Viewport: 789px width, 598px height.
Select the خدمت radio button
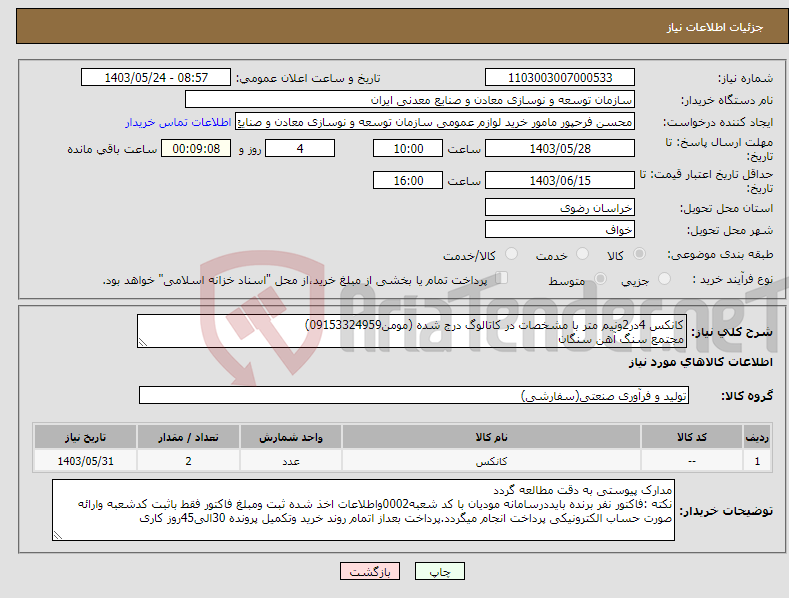tap(582, 254)
